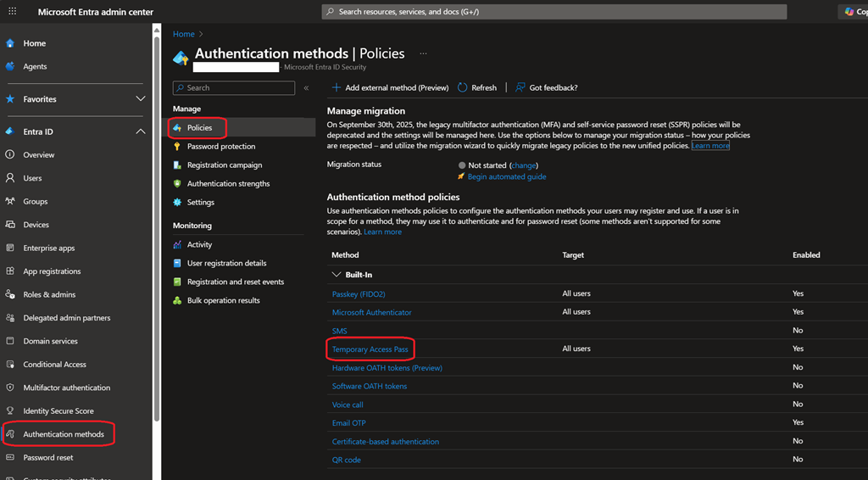The image size is (868, 480).
Task: Open Activity under Monitoring
Action: click(x=199, y=245)
